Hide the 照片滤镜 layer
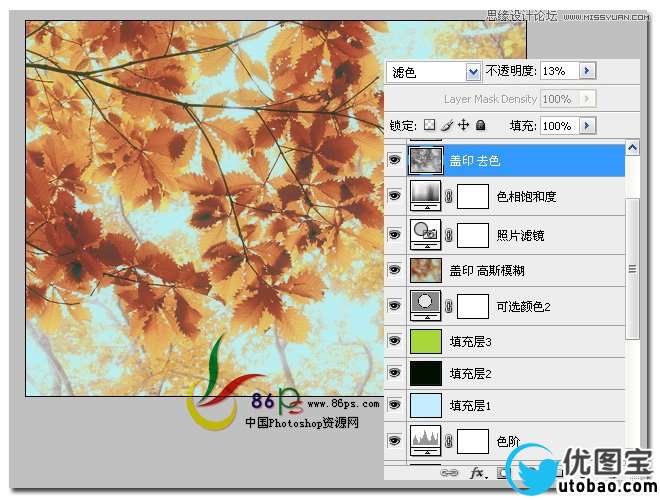The height and width of the screenshot is (500, 660). 394,234
